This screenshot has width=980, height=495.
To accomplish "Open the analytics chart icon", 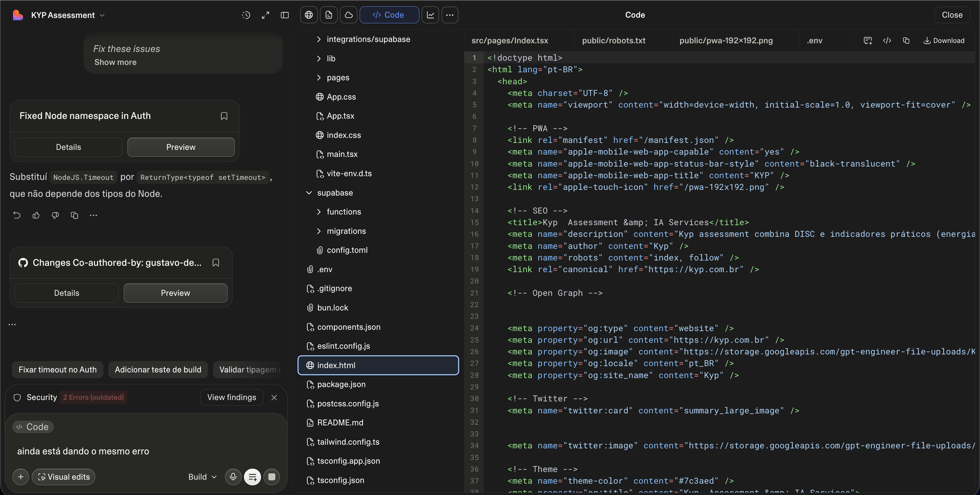I will 430,15.
